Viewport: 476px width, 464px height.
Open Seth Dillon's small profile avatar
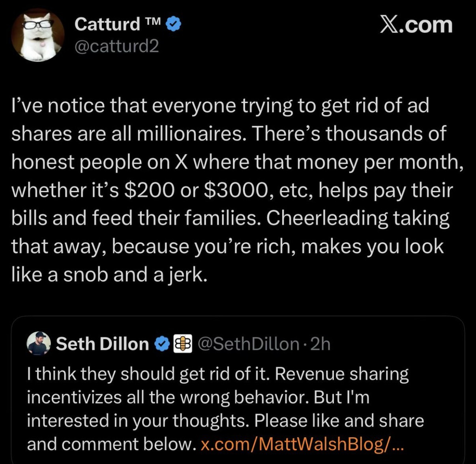click(x=39, y=343)
